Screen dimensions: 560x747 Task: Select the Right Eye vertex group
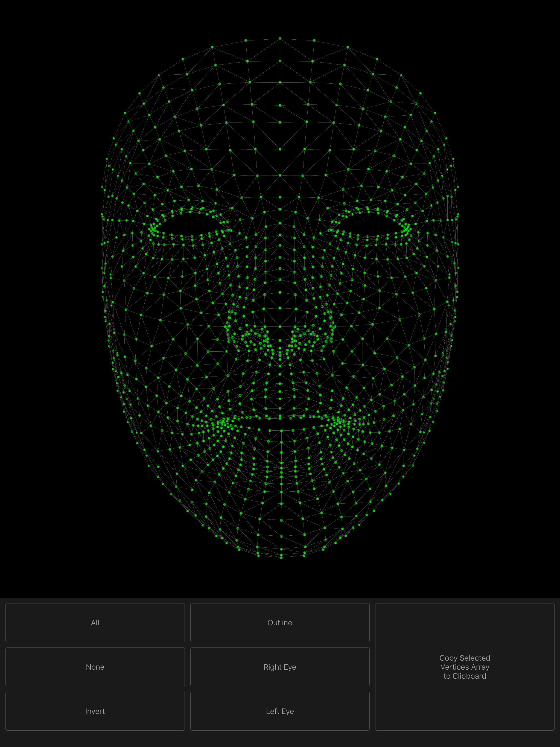(280, 667)
